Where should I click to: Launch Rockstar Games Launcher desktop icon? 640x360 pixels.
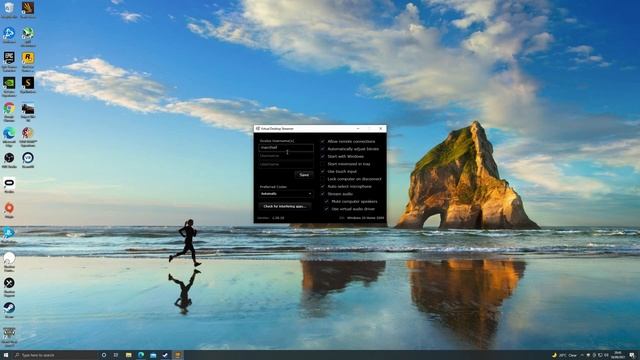pyautogui.click(x=28, y=61)
